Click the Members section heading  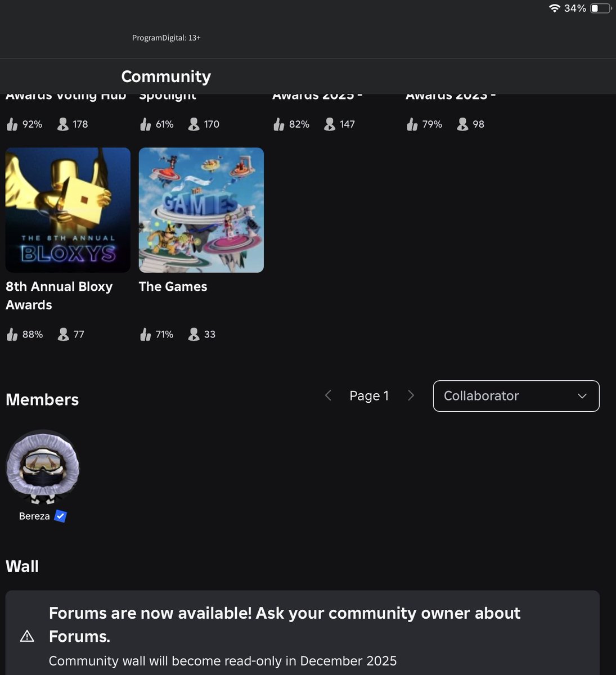(x=42, y=400)
